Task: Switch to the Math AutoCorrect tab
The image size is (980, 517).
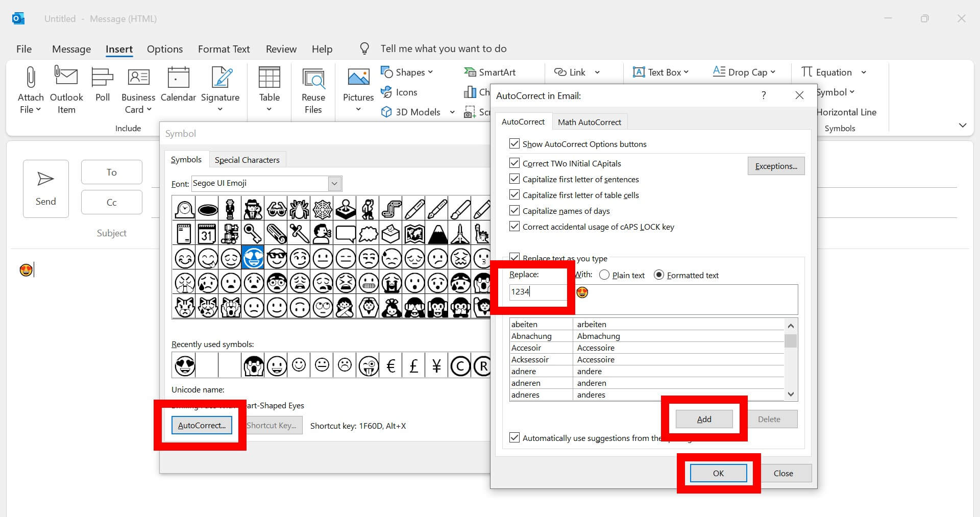Action: [589, 121]
